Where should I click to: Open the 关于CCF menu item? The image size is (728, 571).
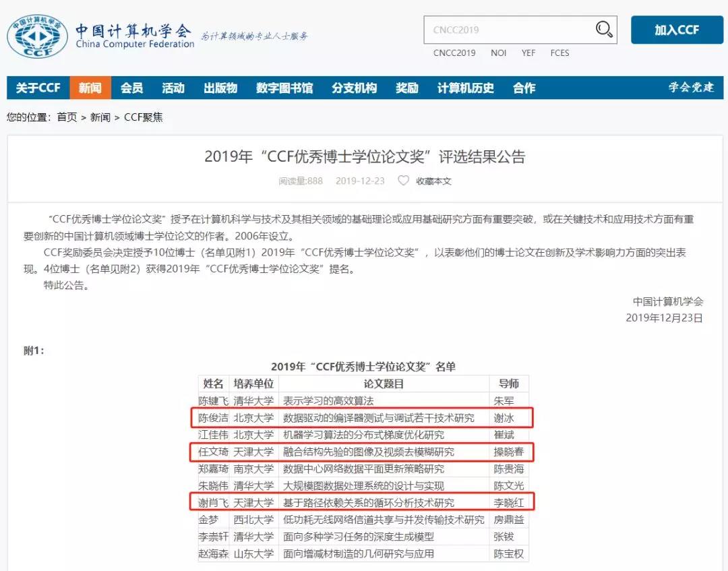coord(38,88)
